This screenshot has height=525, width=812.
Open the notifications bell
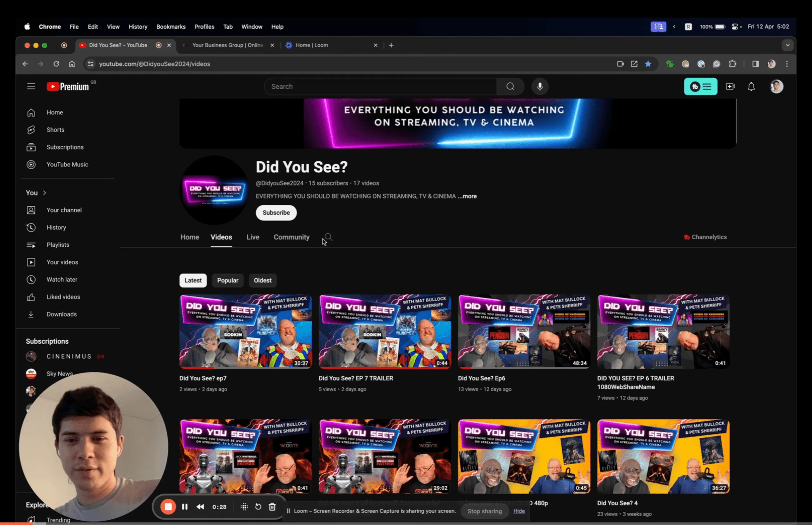coord(751,87)
